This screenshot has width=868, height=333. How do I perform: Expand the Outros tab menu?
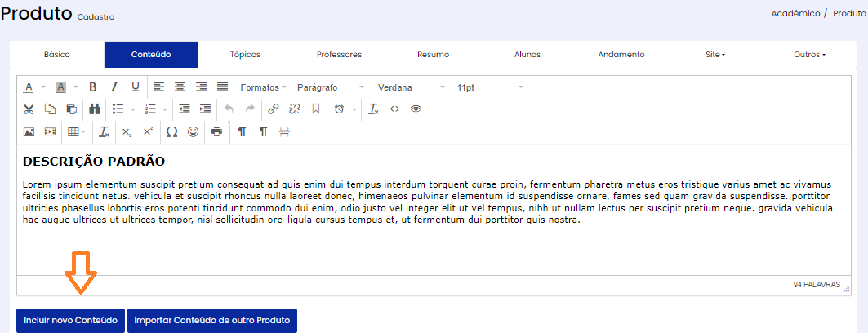(x=809, y=55)
